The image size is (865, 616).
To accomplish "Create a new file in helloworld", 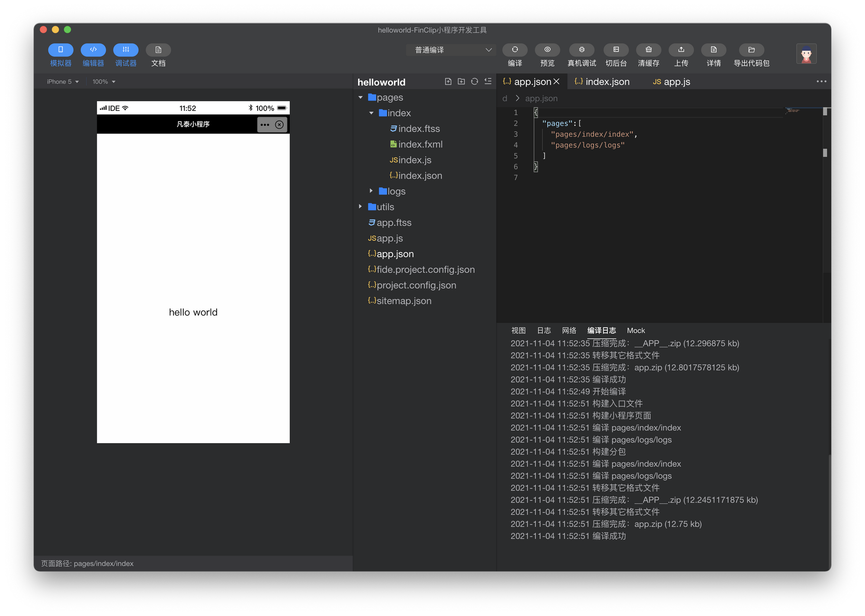I will tap(448, 82).
